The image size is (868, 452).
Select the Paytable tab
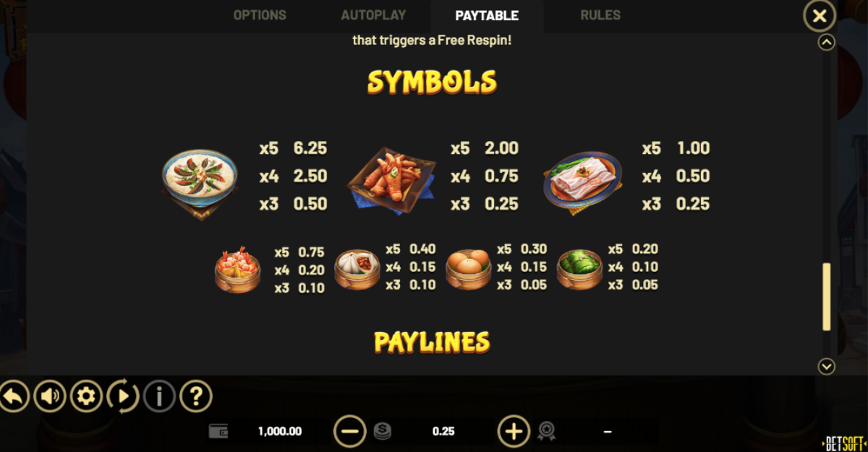[487, 16]
